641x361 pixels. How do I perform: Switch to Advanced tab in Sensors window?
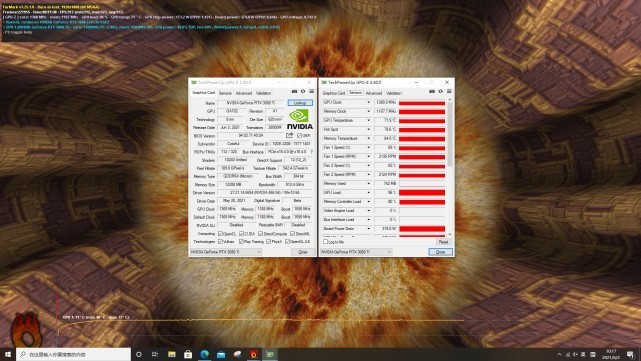(374, 93)
